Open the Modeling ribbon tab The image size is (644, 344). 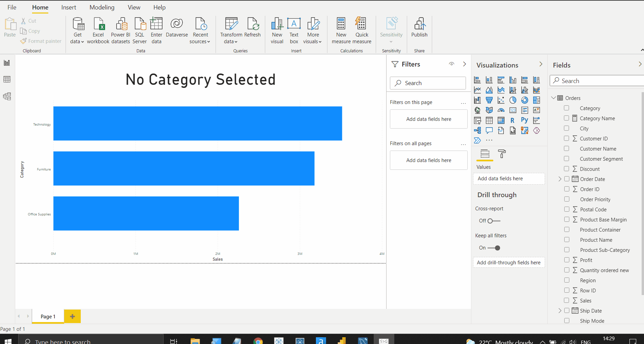click(102, 7)
